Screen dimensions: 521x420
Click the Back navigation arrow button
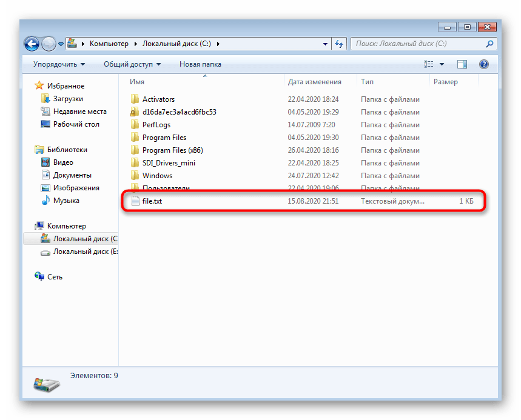32,44
